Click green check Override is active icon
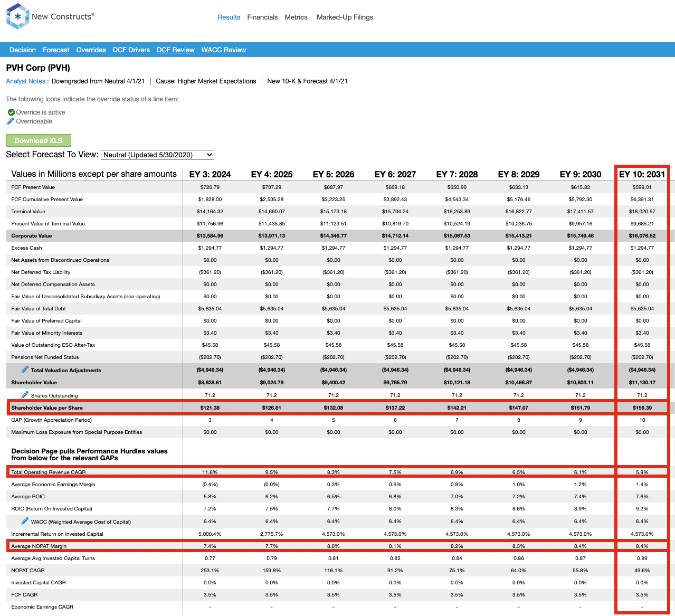The width and height of the screenshot is (675, 616). coord(11,112)
